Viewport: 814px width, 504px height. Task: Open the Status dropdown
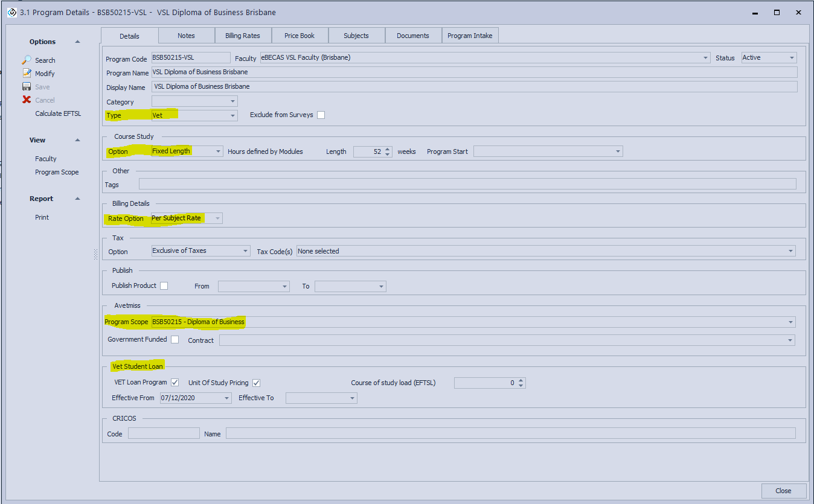tap(792, 58)
